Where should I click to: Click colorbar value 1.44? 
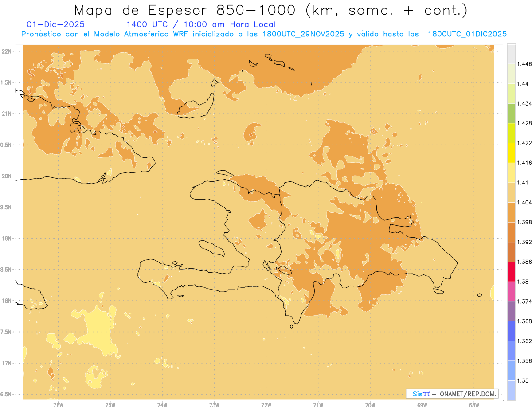(x=523, y=84)
